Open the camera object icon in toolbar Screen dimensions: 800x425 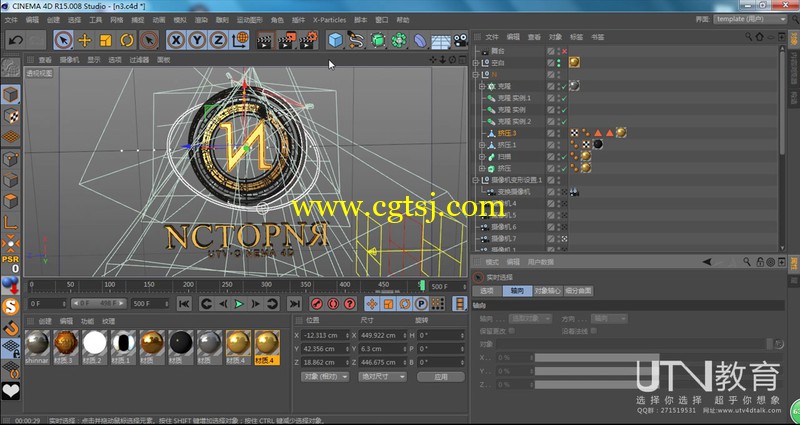460,40
